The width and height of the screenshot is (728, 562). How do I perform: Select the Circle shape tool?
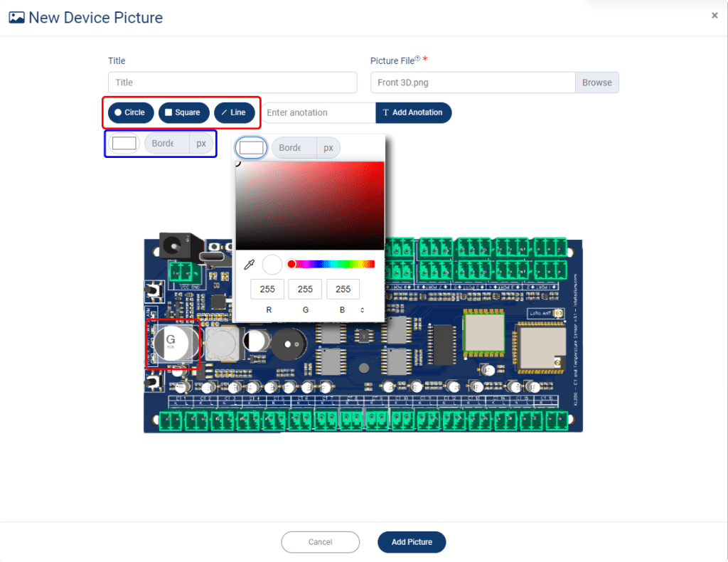(129, 112)
